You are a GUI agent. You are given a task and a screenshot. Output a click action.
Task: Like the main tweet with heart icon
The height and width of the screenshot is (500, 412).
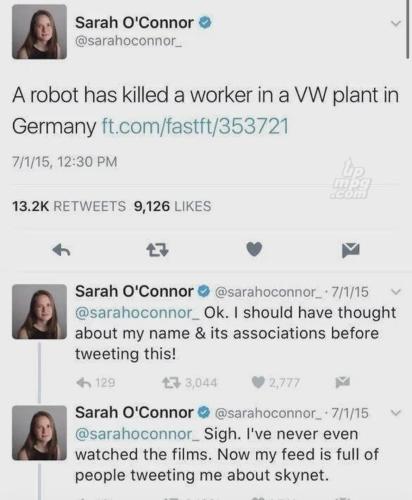[254, 249]
